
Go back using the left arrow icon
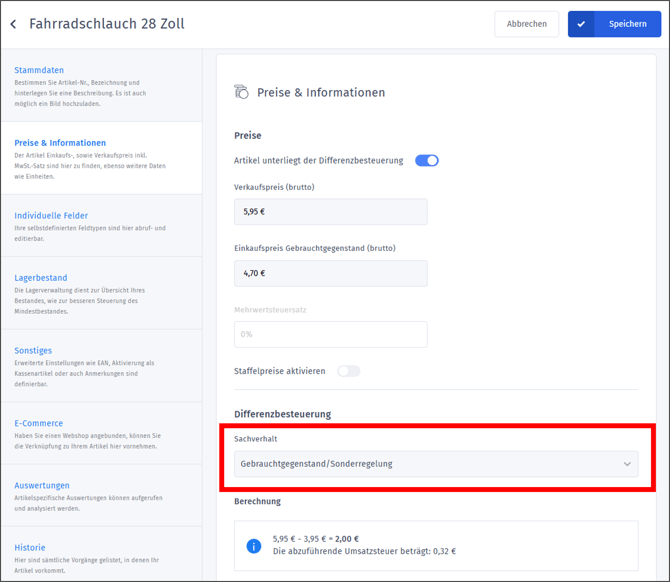click(x=14, y=24)
